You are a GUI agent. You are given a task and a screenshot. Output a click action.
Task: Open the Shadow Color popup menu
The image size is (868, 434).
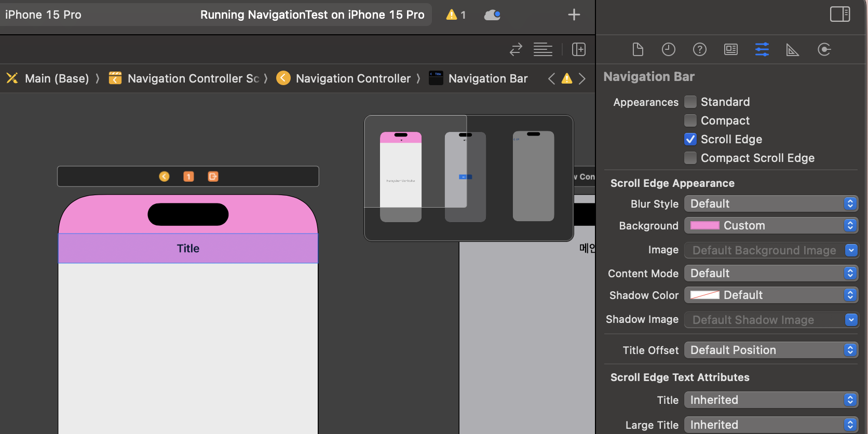point(771,295)
